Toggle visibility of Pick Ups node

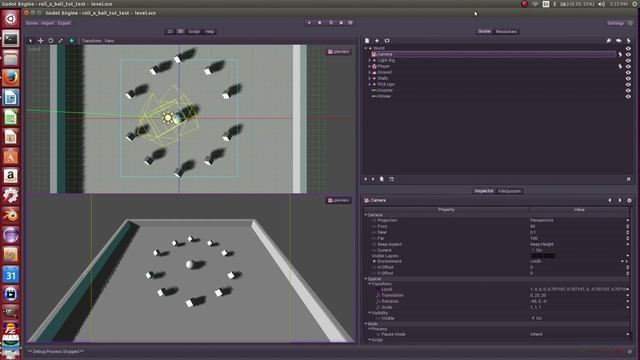tap(629, 84)
